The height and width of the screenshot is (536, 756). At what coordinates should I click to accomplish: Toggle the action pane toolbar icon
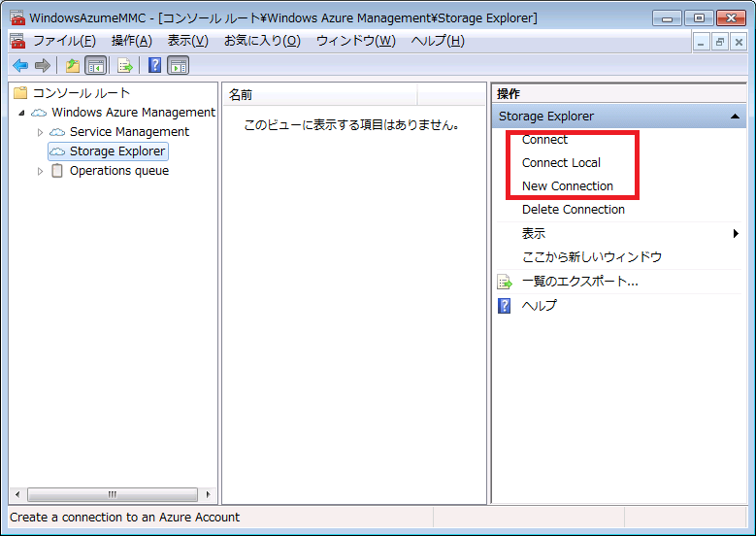[179, 65]
